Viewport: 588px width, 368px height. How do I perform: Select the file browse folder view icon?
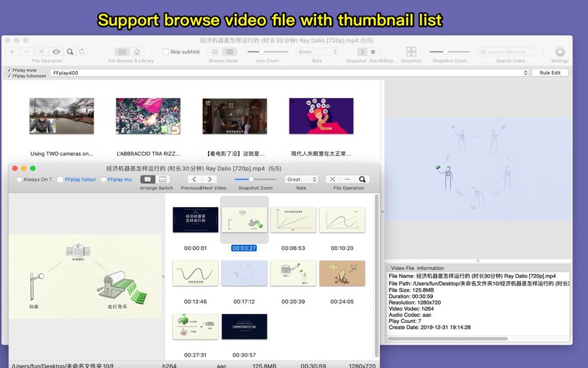pos(123,52)
